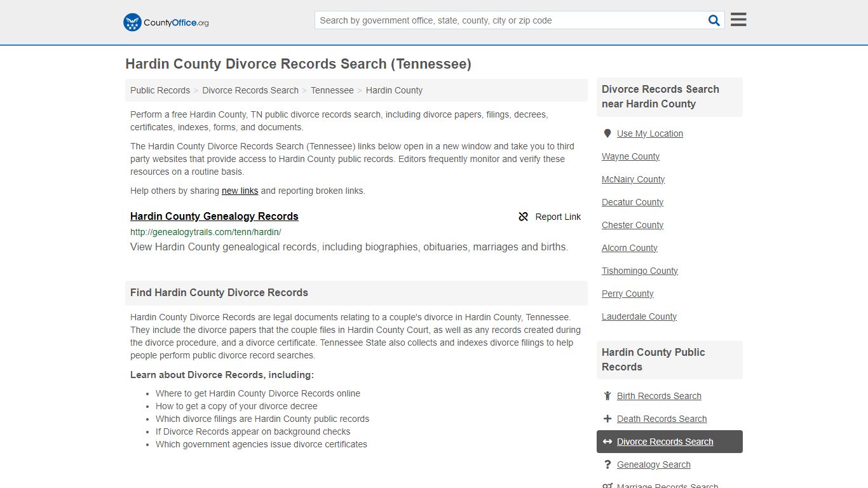
Task: Open the hamburger menu icon
Action: tap(738, 20)
